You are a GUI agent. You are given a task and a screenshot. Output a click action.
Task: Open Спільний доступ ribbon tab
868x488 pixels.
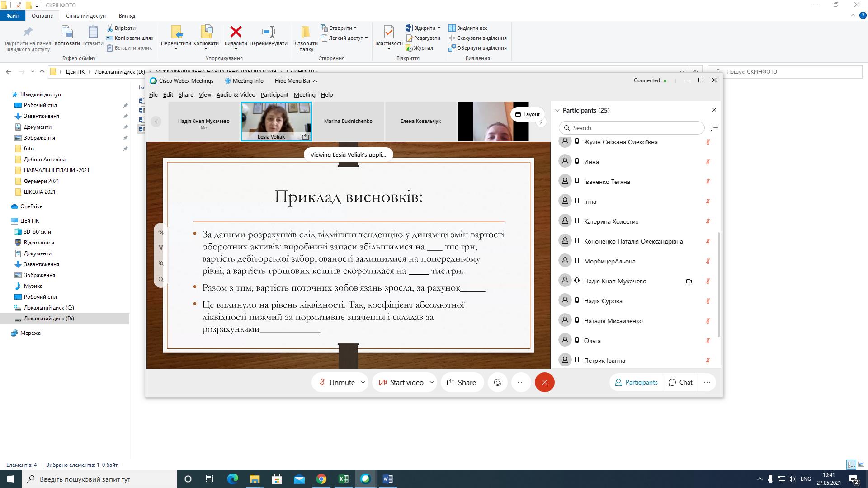tap(86, 16)
